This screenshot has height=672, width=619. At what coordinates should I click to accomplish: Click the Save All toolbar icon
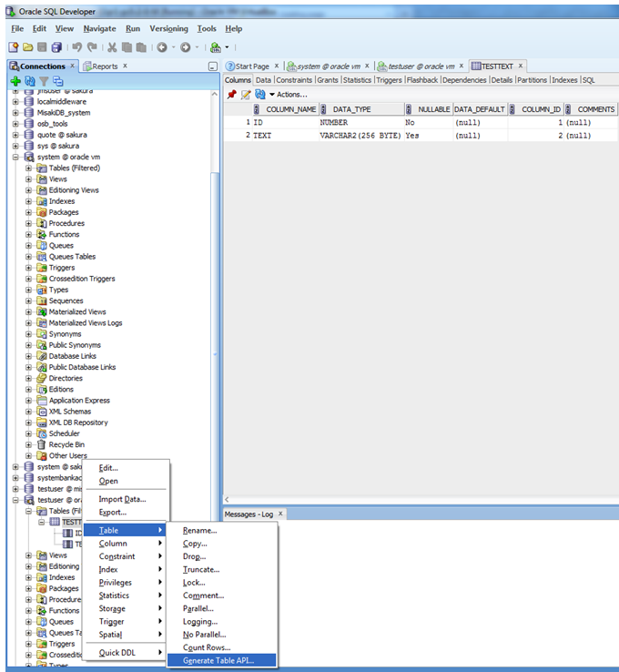56,47
